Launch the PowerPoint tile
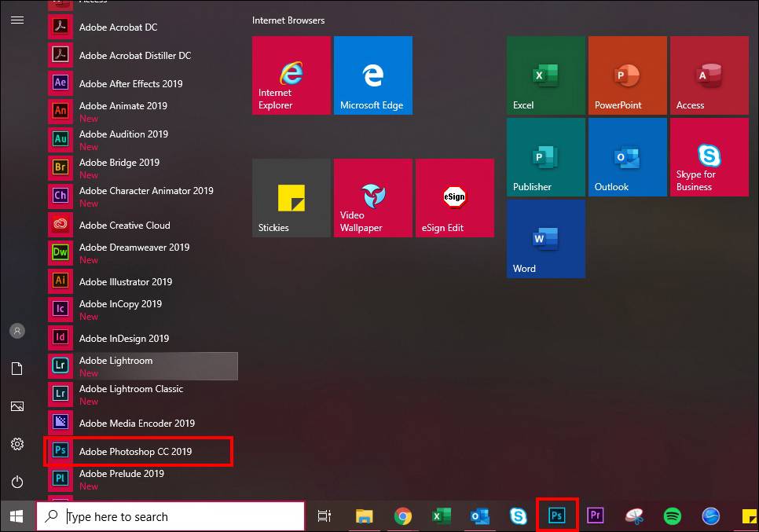Image resolution: width=759 pixels, height=532 pixels. click(x=627, y=75)
